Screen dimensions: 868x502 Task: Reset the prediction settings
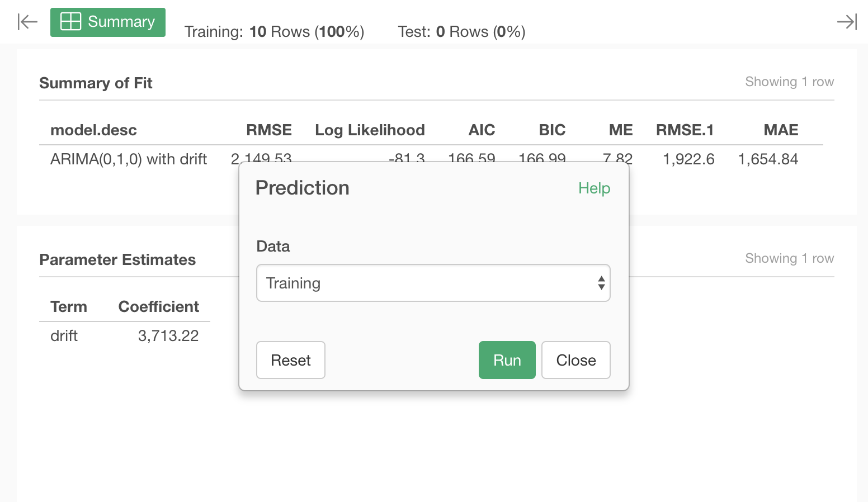[291, 360]
